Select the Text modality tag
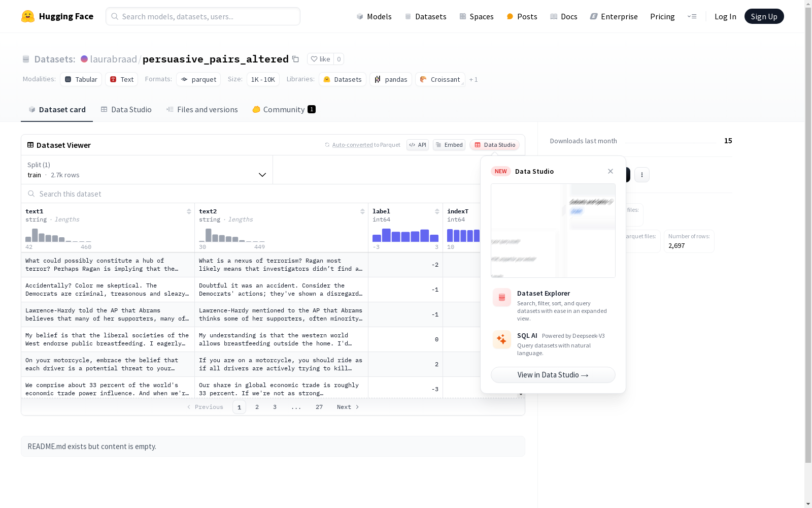812x508 pixels. click(122, 79)
